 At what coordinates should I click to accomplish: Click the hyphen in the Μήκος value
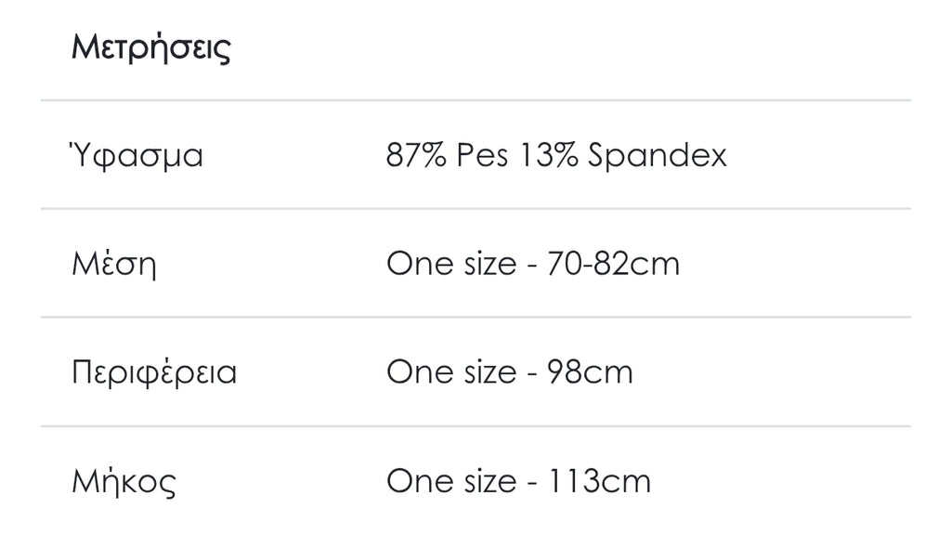(x=532, y=483)
